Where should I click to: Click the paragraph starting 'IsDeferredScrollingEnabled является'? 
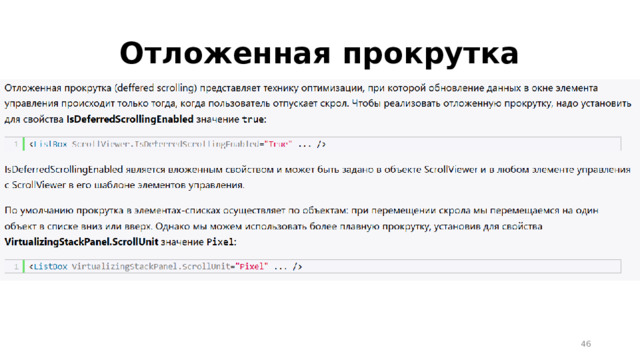(318, 177)
